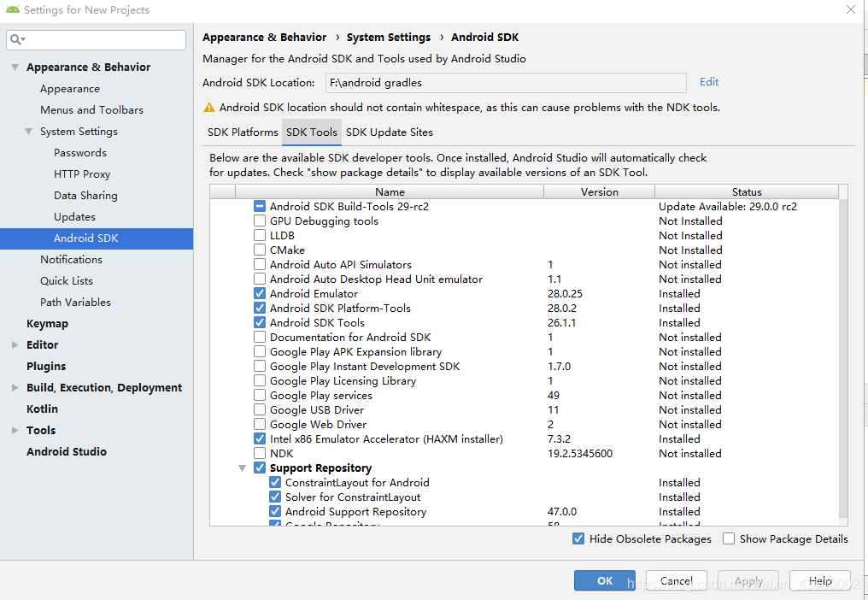Toggle Hide Obsolete Packages checkbox

[578, 538]
